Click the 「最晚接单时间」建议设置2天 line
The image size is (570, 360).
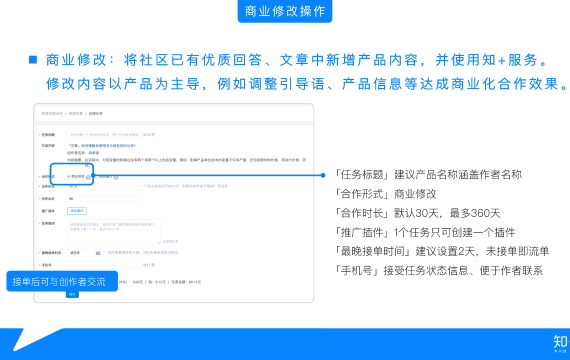coord(442,251)
